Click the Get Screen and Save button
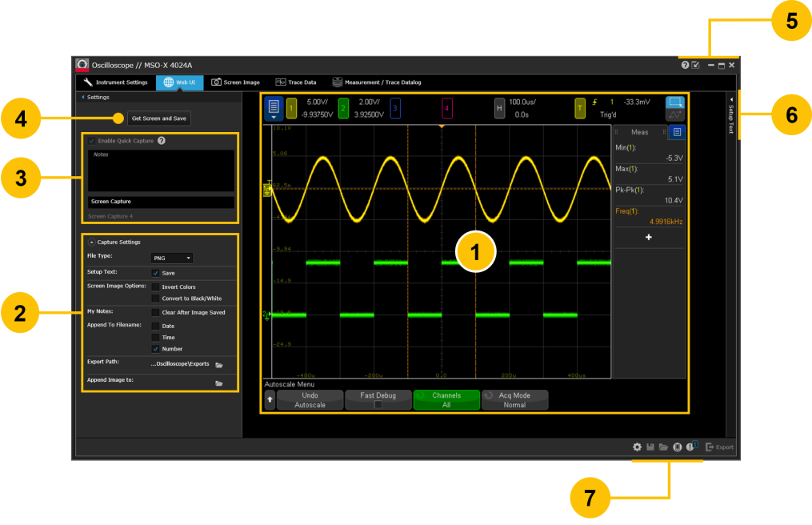 click(x=159, y=118)
